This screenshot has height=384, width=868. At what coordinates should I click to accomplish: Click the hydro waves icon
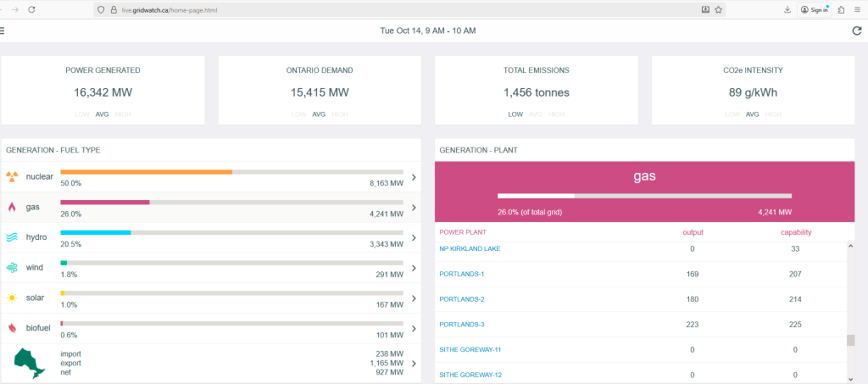pyautogui.click(x=12, y=237)
